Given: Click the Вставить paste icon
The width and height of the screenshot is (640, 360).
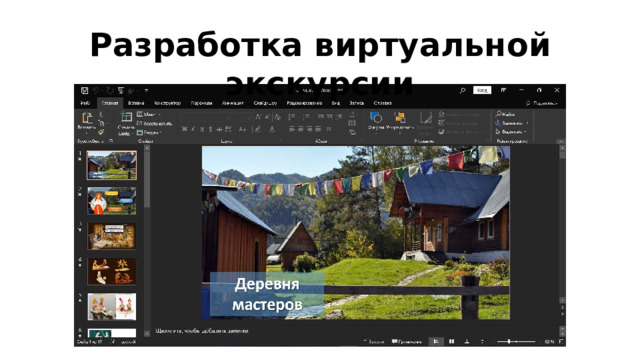Looking at the screenshot, I should (x=87, y=118).
